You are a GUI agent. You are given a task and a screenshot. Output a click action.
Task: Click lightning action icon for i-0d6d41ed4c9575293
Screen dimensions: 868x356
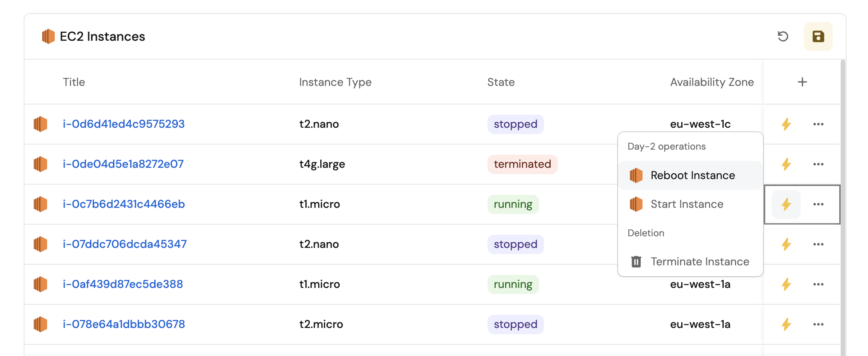pos(786,124)
